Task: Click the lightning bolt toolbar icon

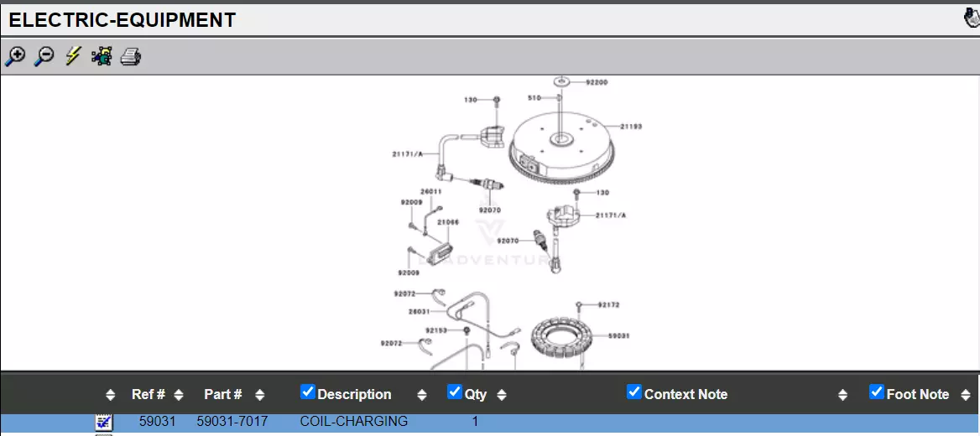Action: 73,56
